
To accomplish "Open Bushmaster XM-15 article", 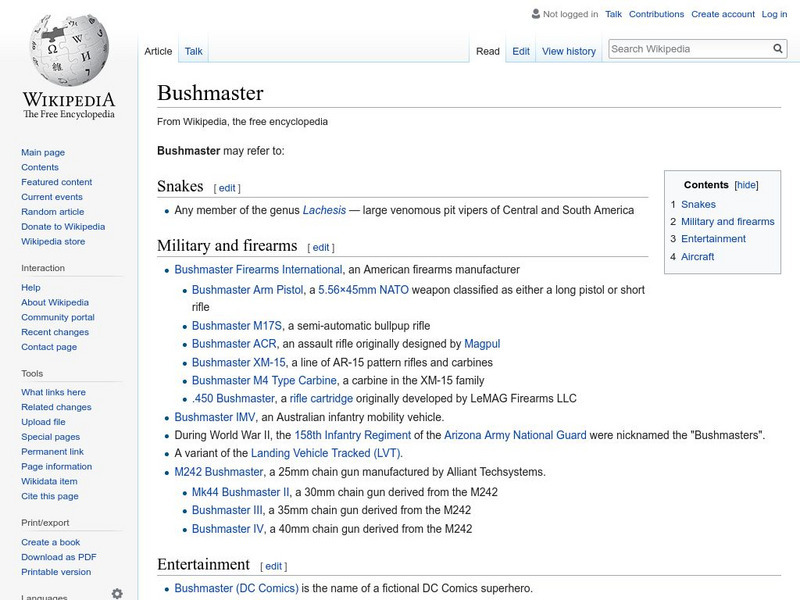I will point(239,363).
